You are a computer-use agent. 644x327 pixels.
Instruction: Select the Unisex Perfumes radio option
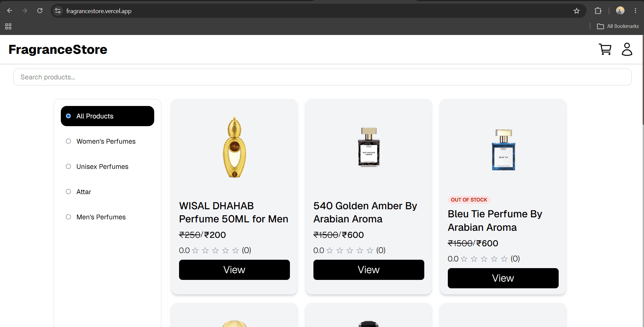tap(69, 167)
